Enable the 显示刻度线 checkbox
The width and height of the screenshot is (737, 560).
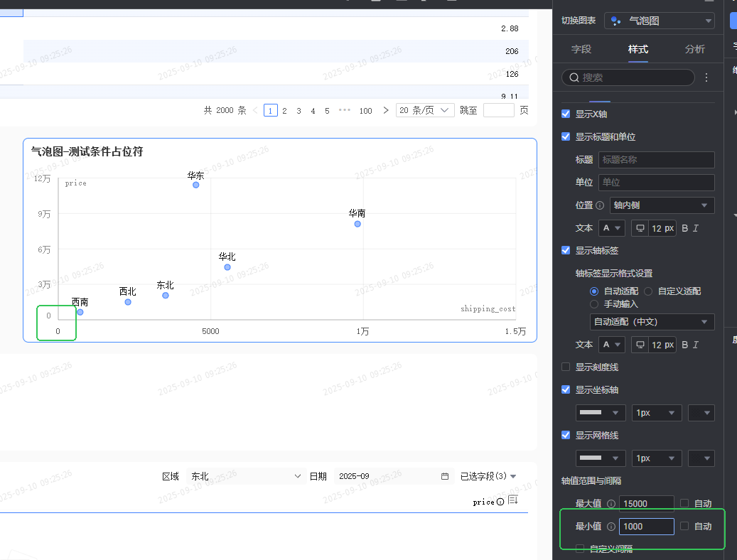click(566, 367)
